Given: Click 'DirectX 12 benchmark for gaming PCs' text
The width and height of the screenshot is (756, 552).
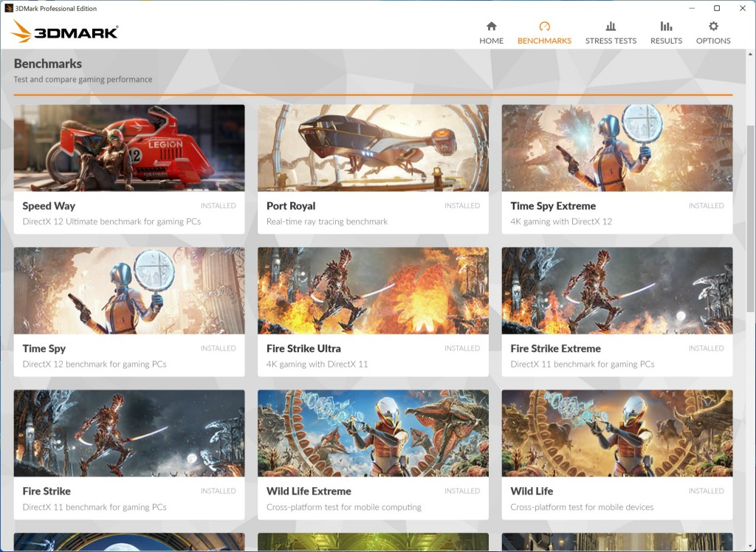Looking at the screenshot, I should click(x=94, y=365).
